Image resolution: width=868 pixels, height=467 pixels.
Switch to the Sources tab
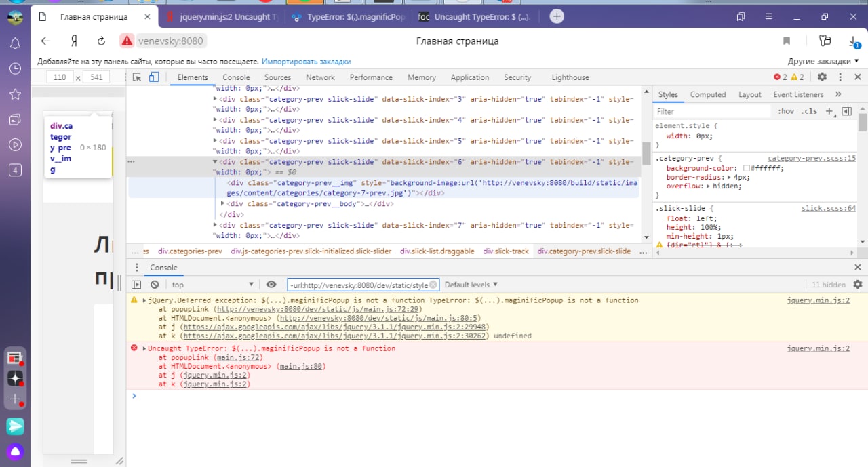[277, 77]
